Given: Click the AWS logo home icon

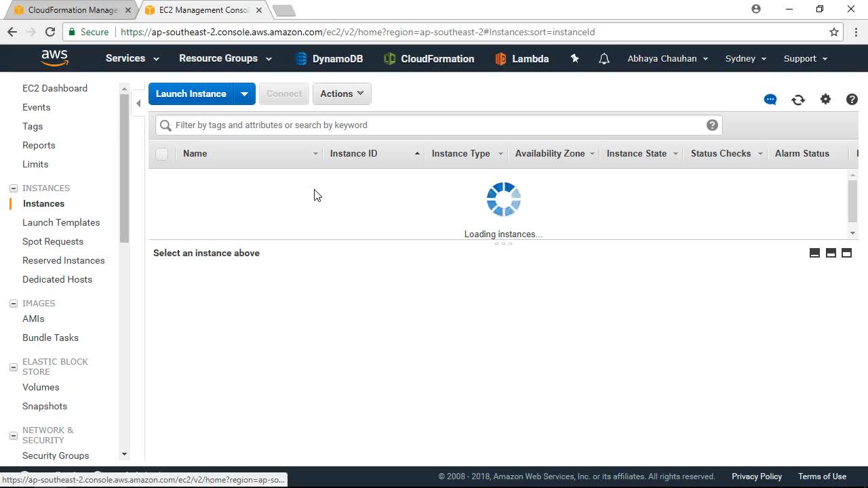Looking at the screenshot, I should point(54,58).
